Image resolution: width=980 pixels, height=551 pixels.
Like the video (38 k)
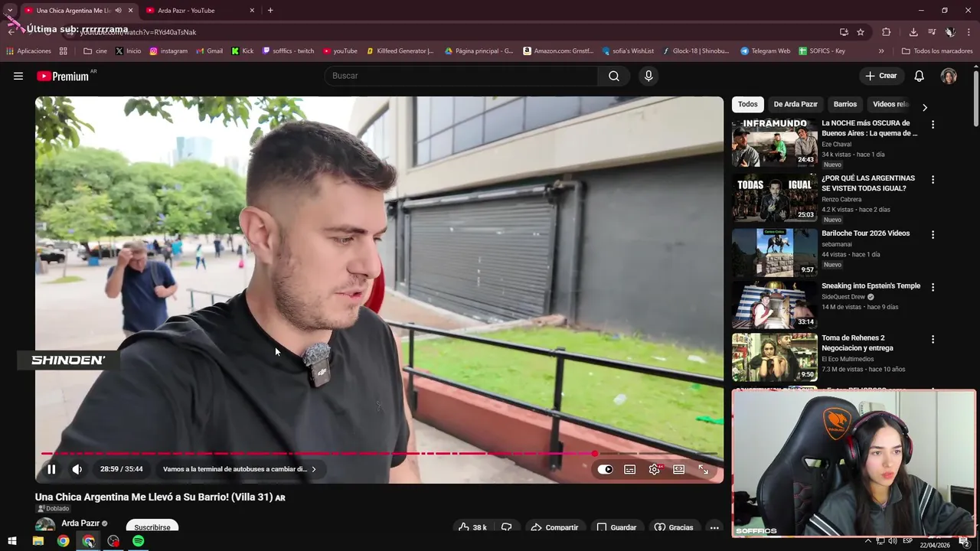472,527
